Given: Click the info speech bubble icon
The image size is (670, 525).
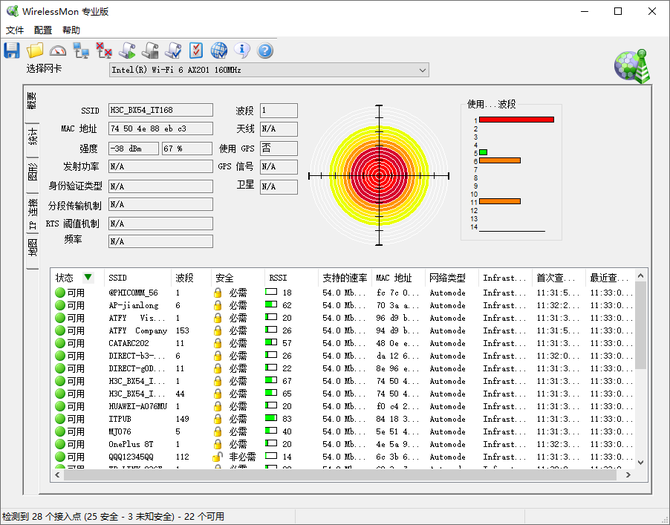Looking at the screenshot, I should 242,50.
